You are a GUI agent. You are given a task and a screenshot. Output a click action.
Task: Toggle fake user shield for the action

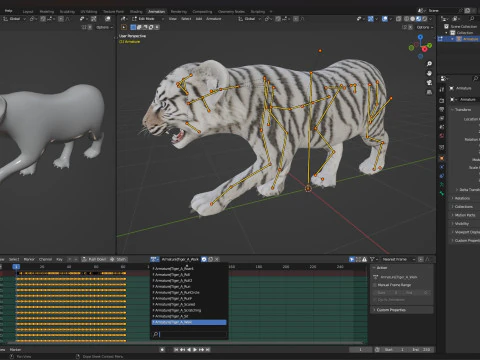pyautogui.click(x=204, y=259)
